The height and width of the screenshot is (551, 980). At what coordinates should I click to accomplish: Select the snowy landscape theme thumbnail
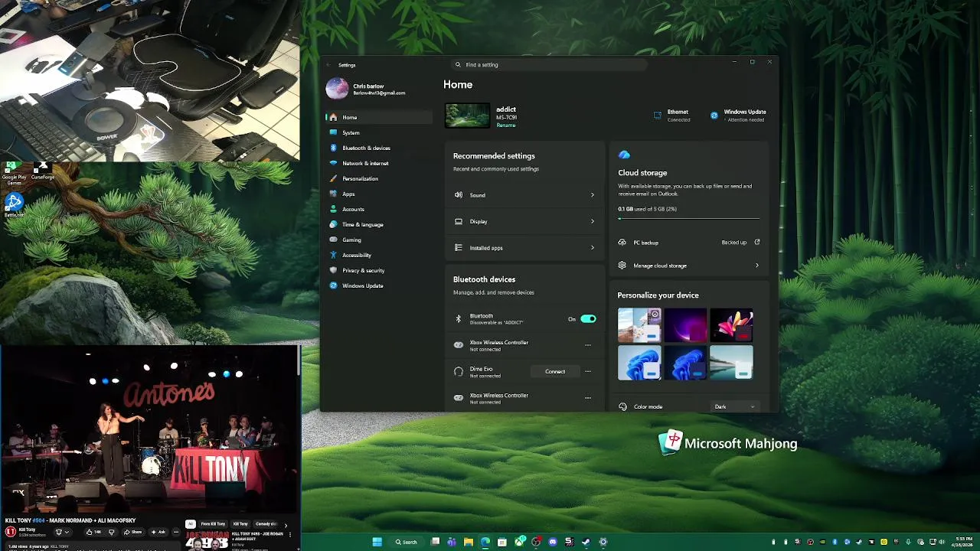pyautogui.click(x=639, y=325)
